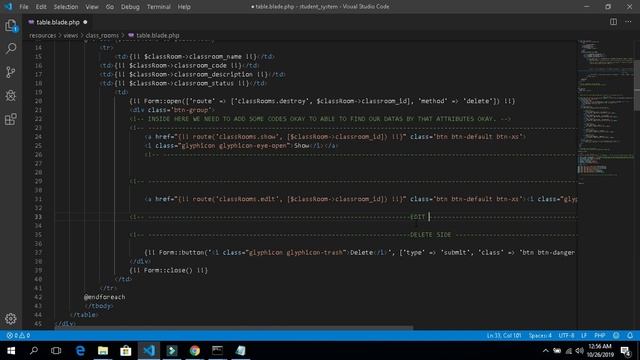Click line number 33 in the gutter
Viewport: 640px width, 360px height.
pos(38,217)
